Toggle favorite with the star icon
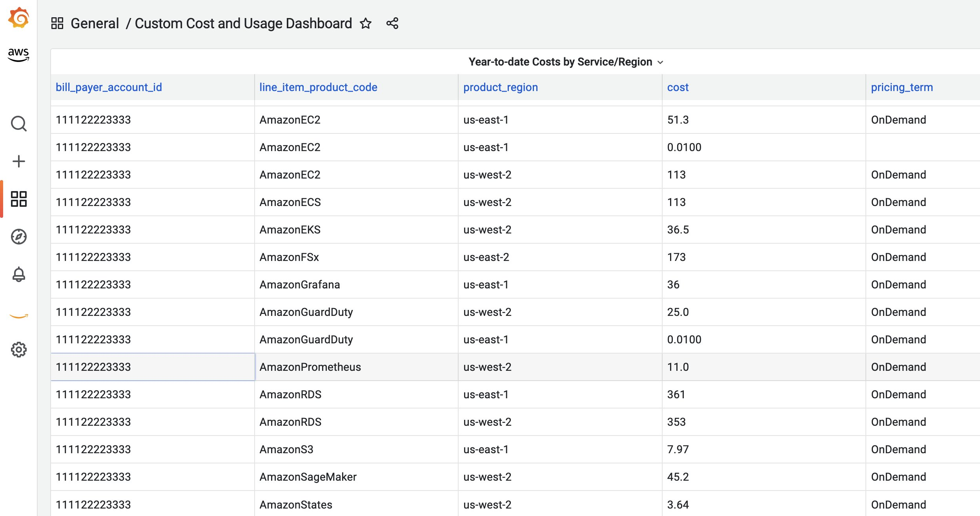 tap(366, 24)
